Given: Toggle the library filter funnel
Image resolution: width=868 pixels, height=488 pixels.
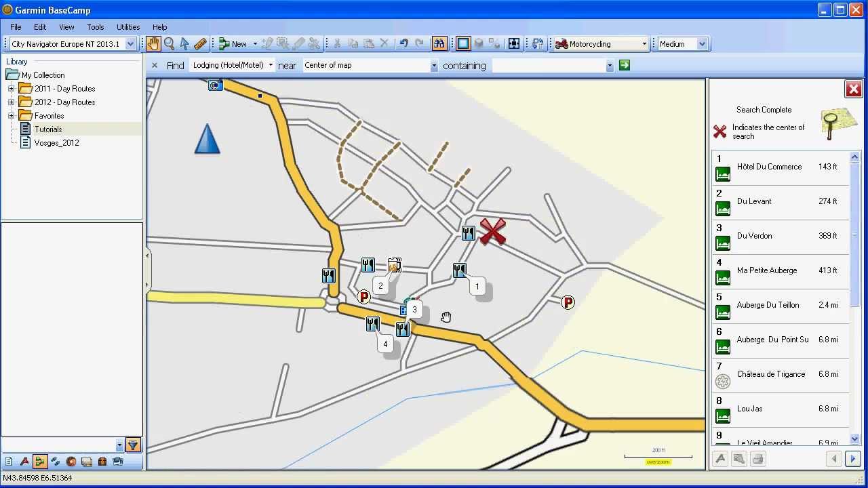Looking at the screenshot, I should click(x=134, y=445).
